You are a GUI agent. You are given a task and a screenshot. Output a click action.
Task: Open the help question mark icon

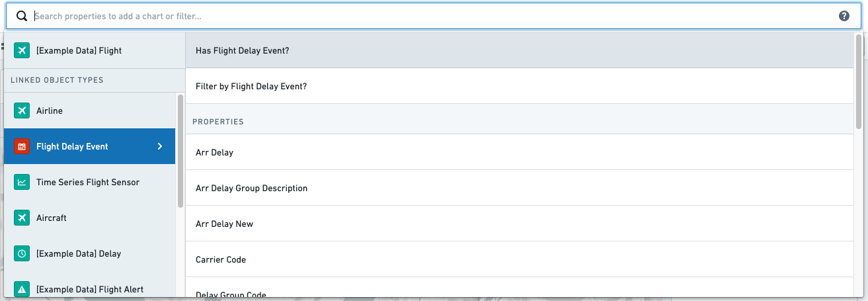click(844, 16)
